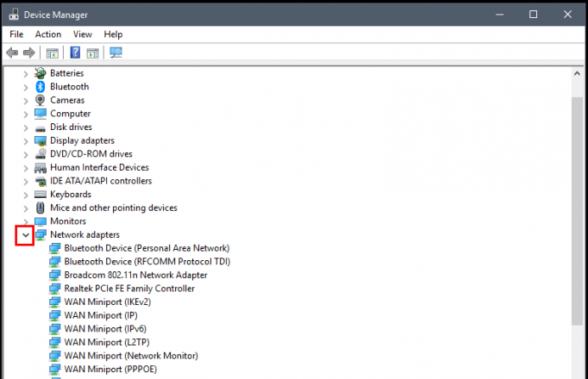
Task: Click the Show/Hide console tree toolbar icon
Action: [x=52, y=53]
